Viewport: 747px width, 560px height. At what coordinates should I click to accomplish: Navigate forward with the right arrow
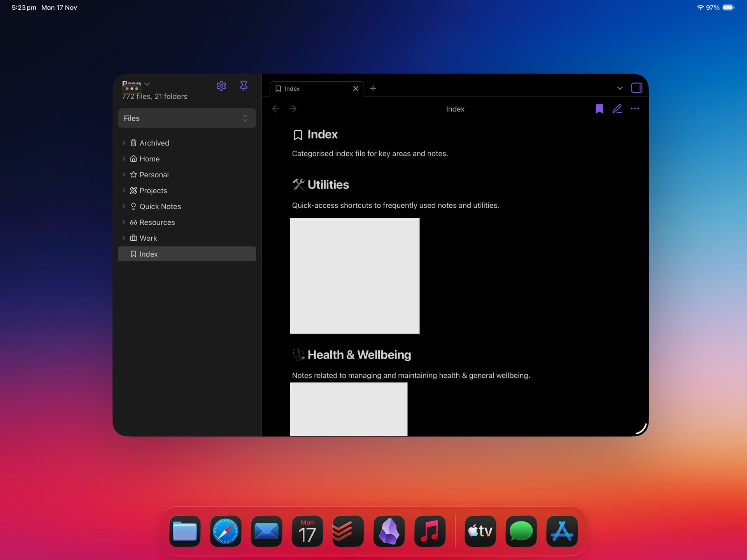pyautogui.click(x=293, y=109)
